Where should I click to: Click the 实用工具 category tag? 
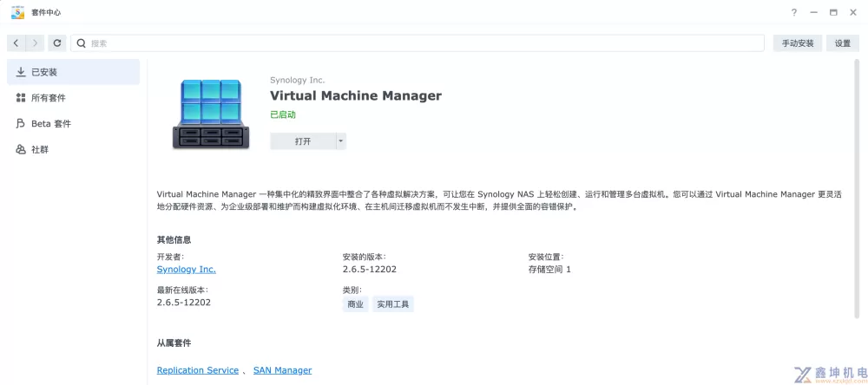point(393,304)
